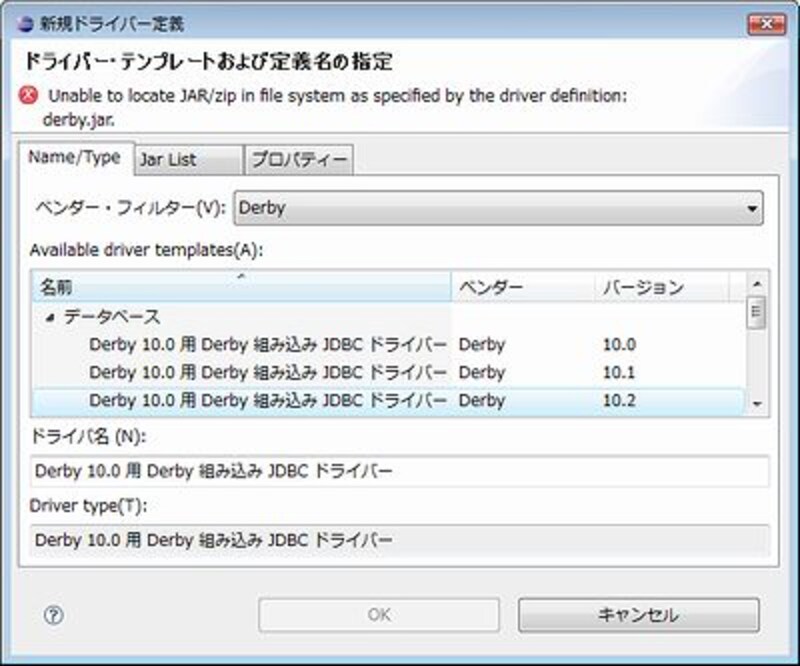The height and width of the screenshot is (666, 800).
Task: Sort by the バージョン column header
Action: 662,287
